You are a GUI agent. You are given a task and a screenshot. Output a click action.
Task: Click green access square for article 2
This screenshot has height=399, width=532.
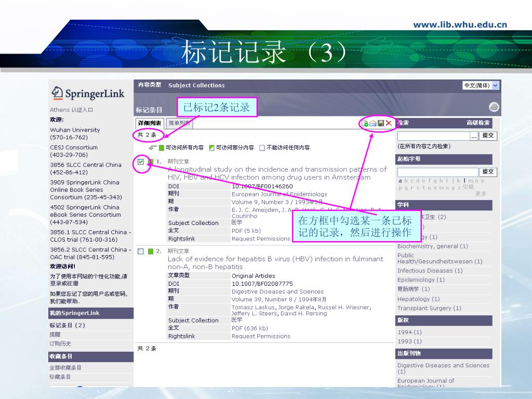click(x=150, y=251)
